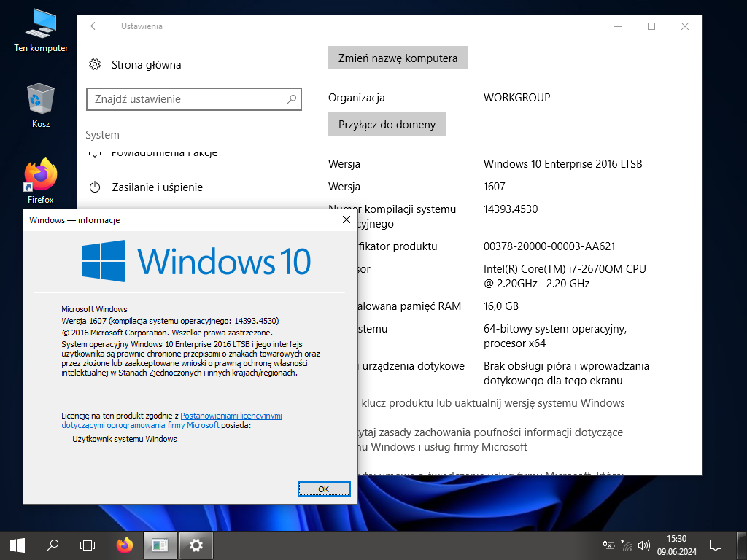Screen dimensions: 747x560
Task: Click the network icon in system tray
Action: click(x=627, y=545)
